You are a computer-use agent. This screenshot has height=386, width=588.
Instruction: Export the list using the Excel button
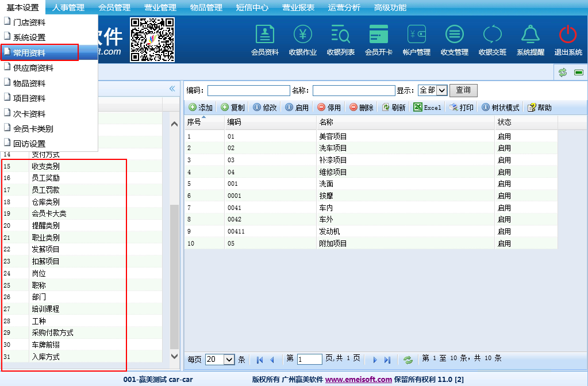tap(428, 108)
